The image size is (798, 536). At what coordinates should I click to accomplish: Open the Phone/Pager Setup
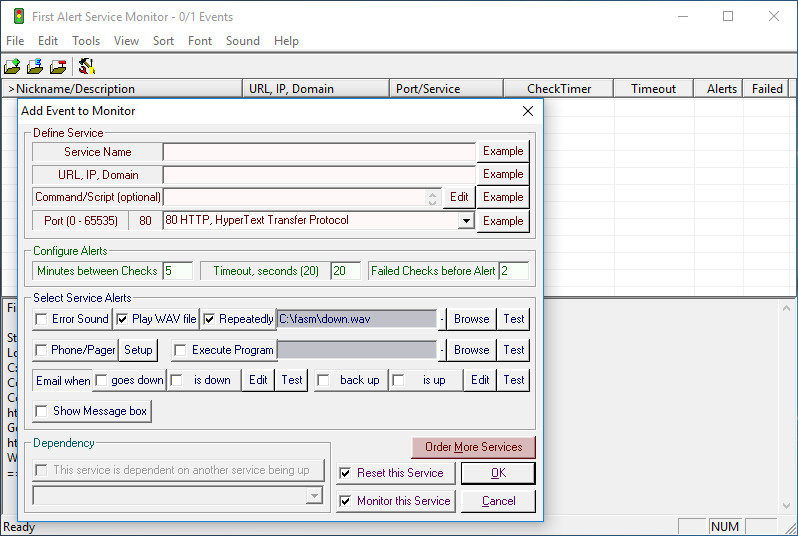pyautogui.click(x=138, y=350)
